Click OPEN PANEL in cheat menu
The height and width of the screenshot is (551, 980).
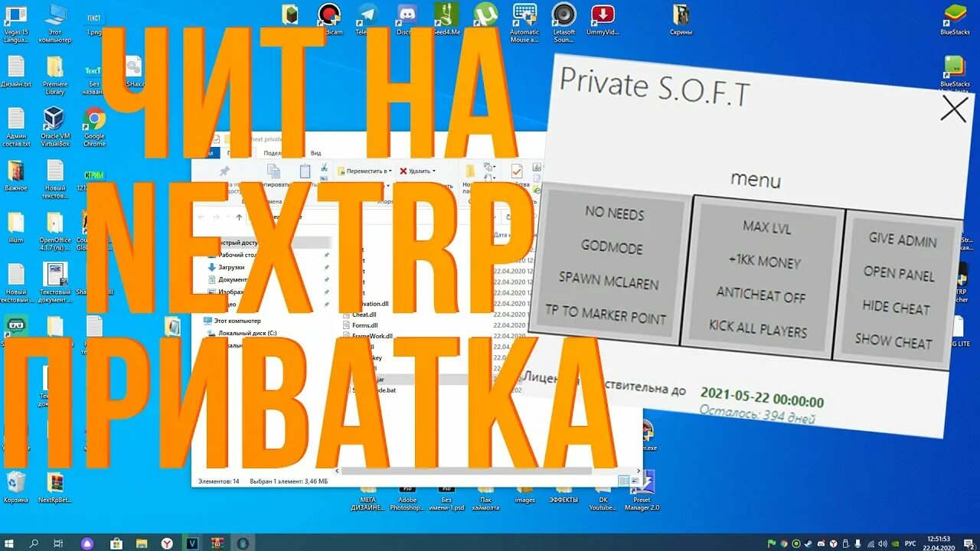[900, 272]
